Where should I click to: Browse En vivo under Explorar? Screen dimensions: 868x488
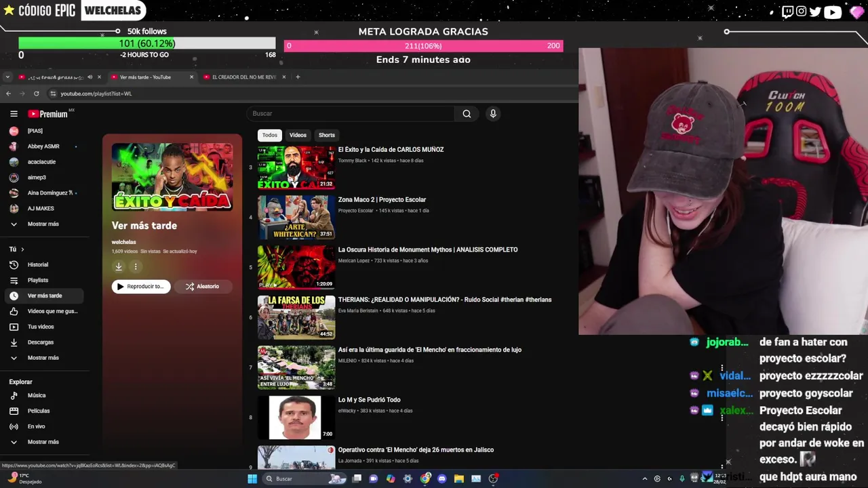click(x=45, y=426)
